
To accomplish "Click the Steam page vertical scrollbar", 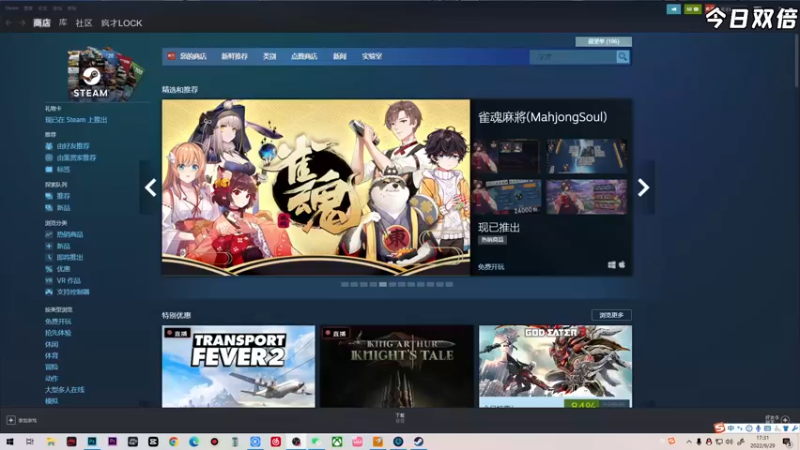I will (x=797, y=61).
